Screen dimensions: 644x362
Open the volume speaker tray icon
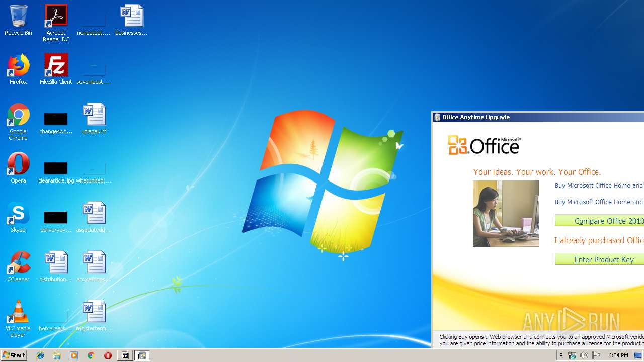(584, 355)
